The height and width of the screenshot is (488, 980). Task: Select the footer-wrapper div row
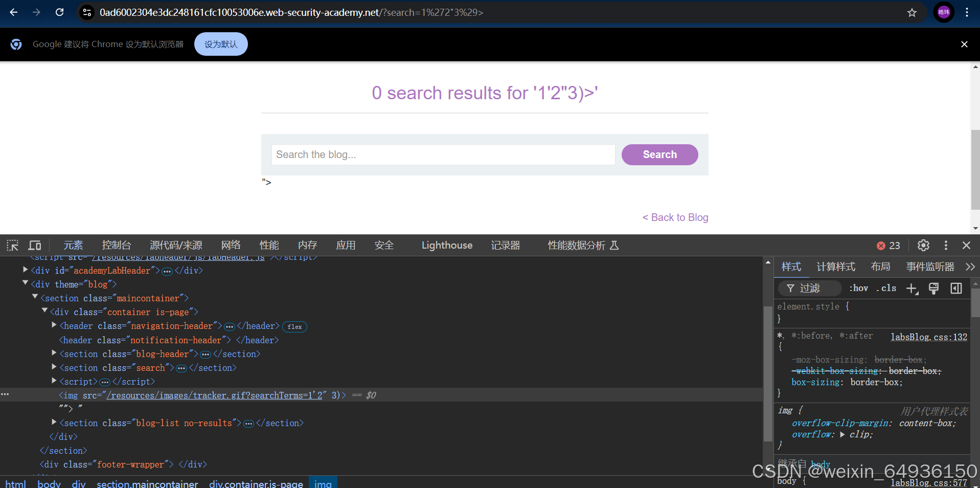click(x=123, y=464)
